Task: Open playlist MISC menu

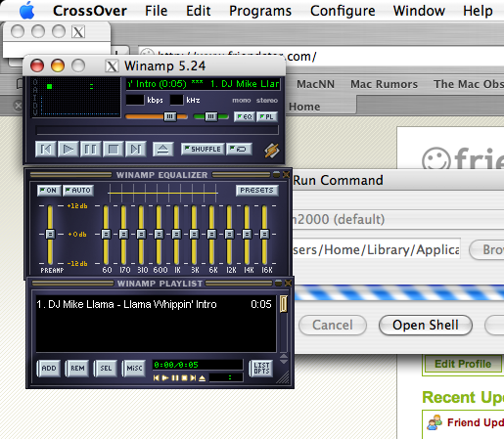Action: pyautogui.click(x=134, y=369)
